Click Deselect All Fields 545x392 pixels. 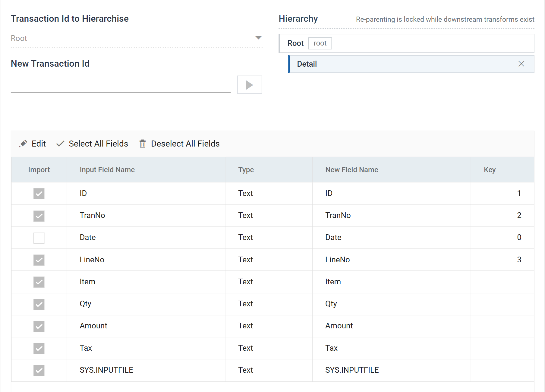pyautogui.click(x=179, y=144)
